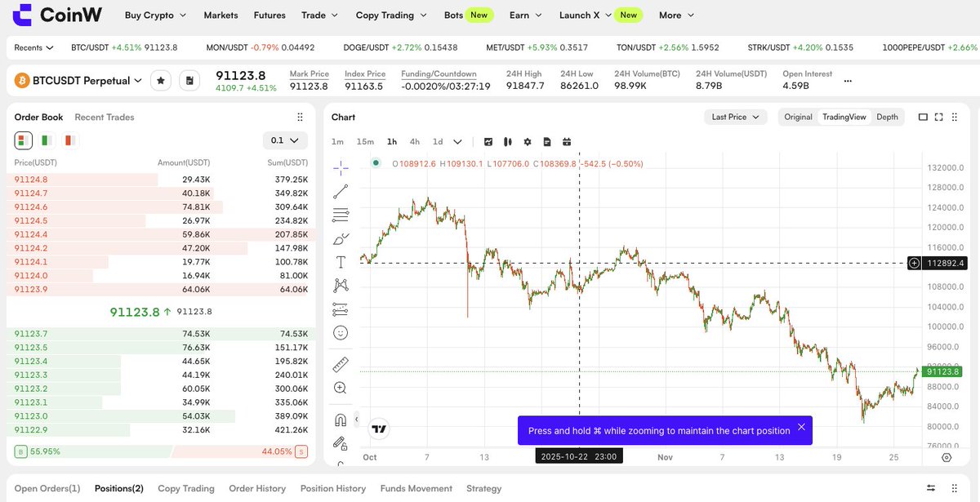Go to Markets page
The image size is (980, 502).
pyautogui.click(x=220, y=15)
